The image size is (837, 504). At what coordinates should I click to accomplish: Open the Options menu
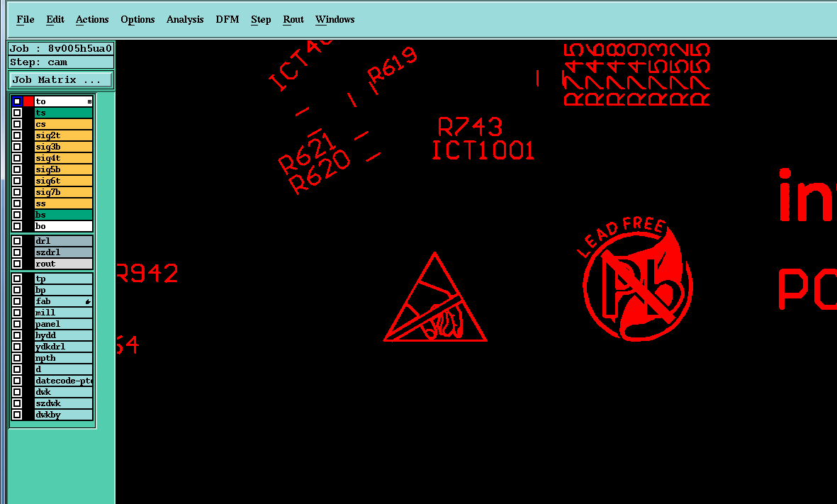(x=137, y=20)
